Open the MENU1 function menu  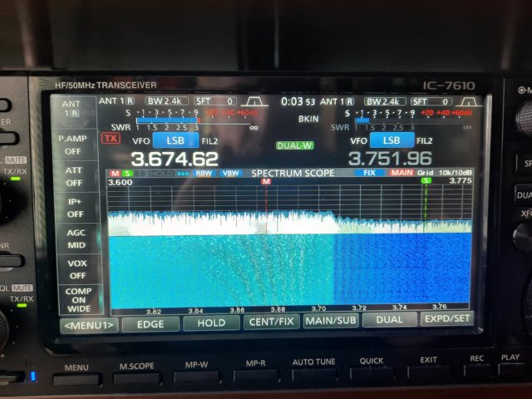[88, 323]
